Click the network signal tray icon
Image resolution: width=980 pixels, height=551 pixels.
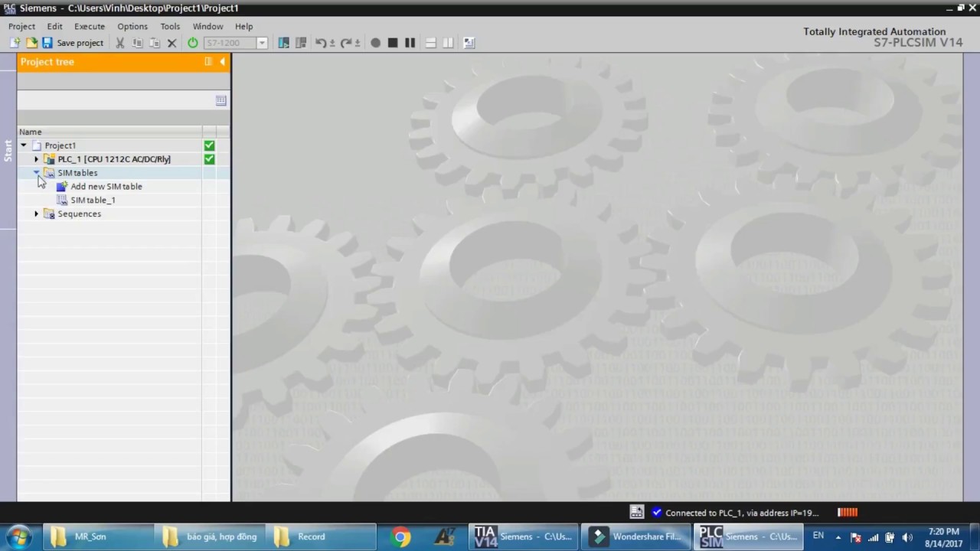[873, 537]
